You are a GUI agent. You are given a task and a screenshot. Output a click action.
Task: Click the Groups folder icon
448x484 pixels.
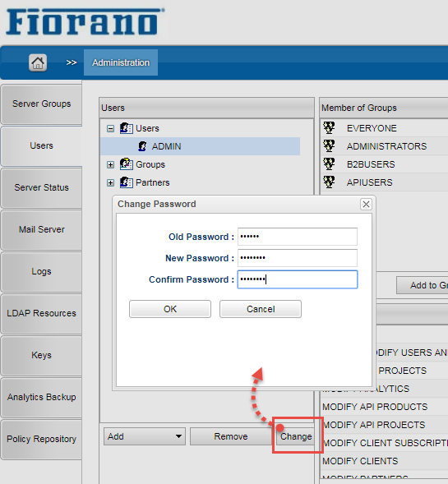pyautogui.click(x=127, y=164)
